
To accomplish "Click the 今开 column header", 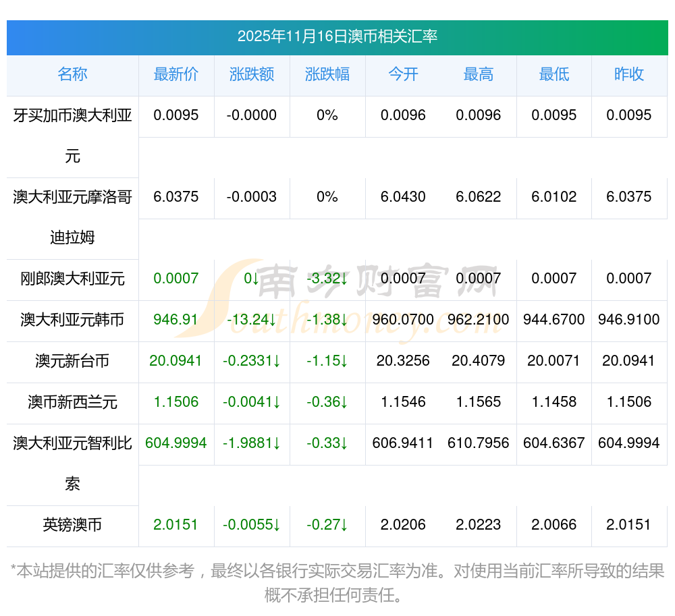I will [x=403, y=75].
